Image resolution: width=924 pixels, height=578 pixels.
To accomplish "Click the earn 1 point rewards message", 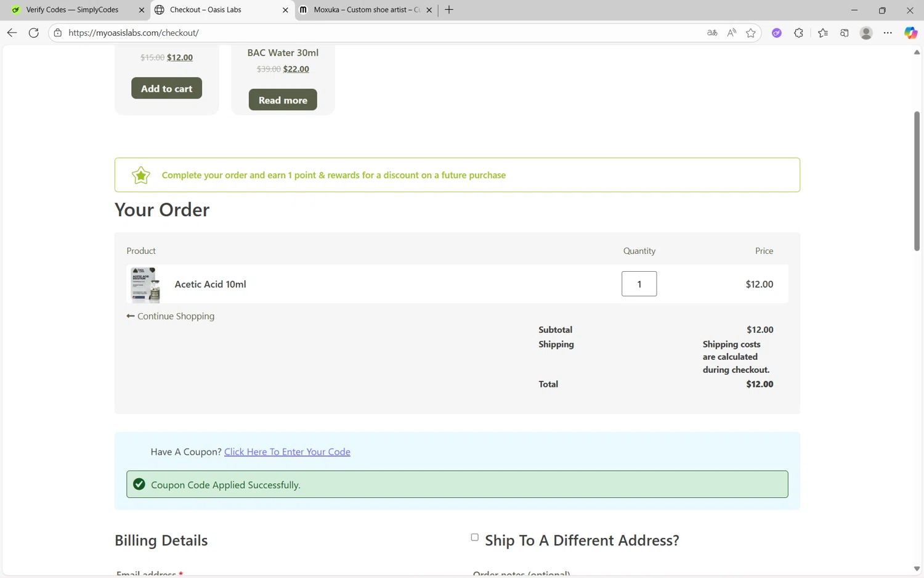I will 334,175.
